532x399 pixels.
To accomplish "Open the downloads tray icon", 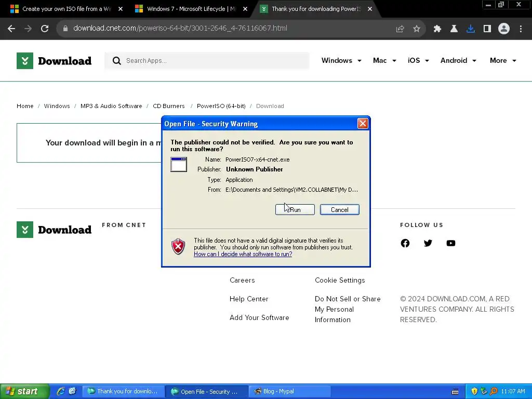I will (x=471, y=29).
